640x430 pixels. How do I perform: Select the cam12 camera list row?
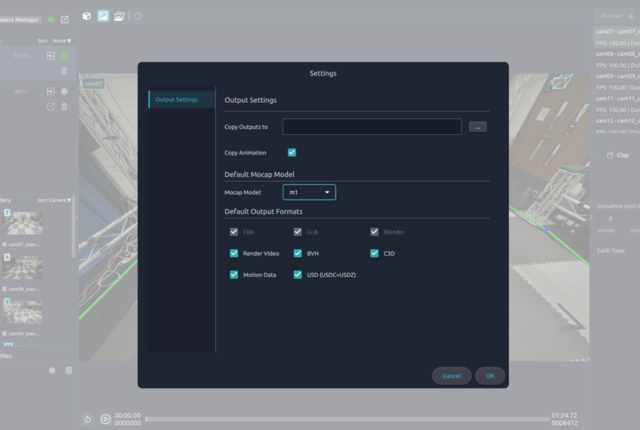(617, 126)
